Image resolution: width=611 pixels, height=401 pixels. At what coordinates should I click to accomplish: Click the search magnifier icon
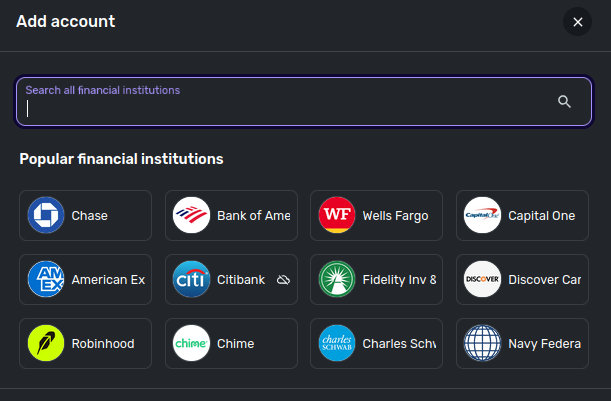click(564, 101)
